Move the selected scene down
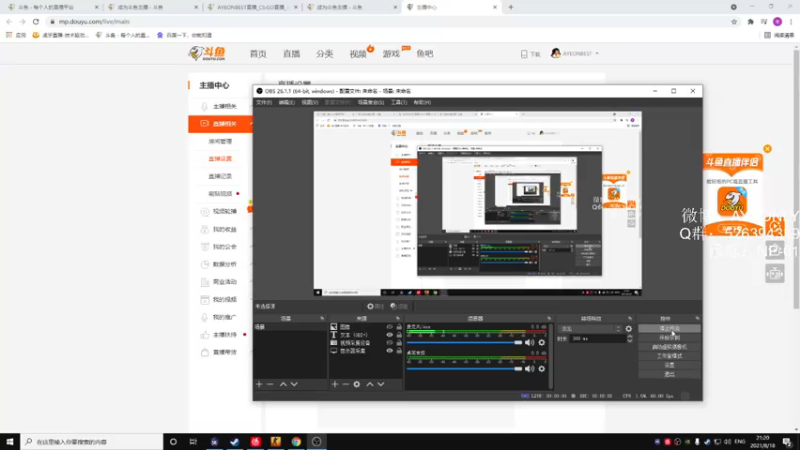The image size is (800, 450). pyautogui.click(x=294, y=384)
